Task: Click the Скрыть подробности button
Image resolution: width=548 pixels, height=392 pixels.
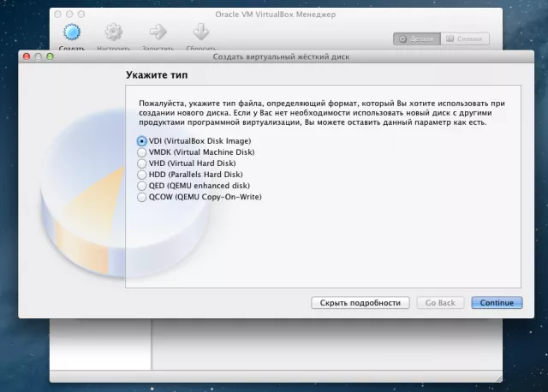Action: tap(360, 303)
